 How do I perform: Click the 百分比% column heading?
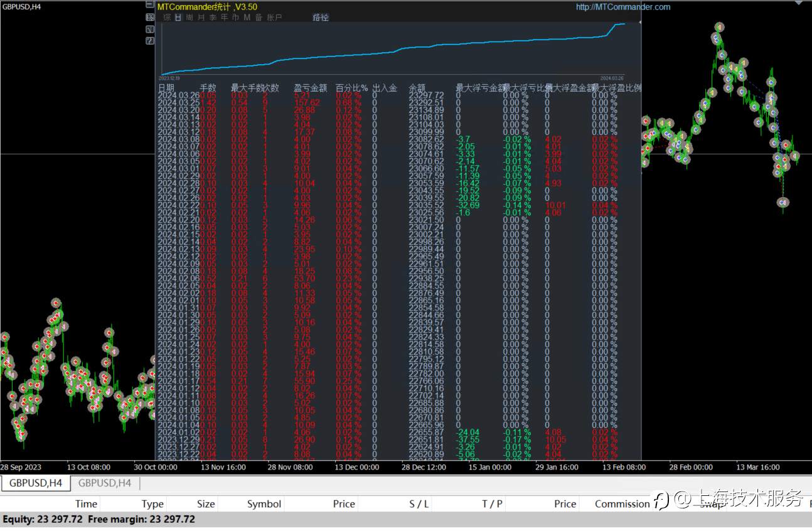point(351,88)
